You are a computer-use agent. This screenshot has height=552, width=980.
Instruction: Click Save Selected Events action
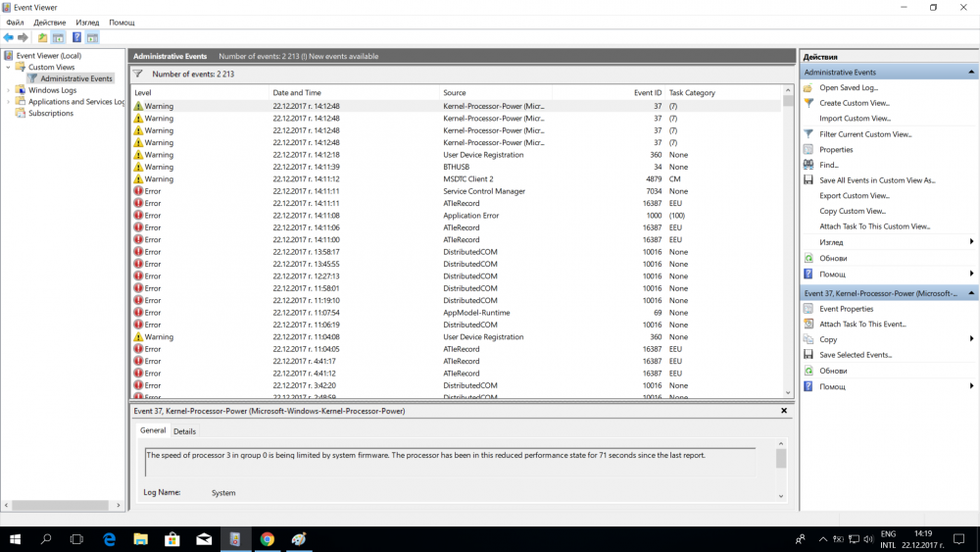pyautogui.click(x=855, y=355)
